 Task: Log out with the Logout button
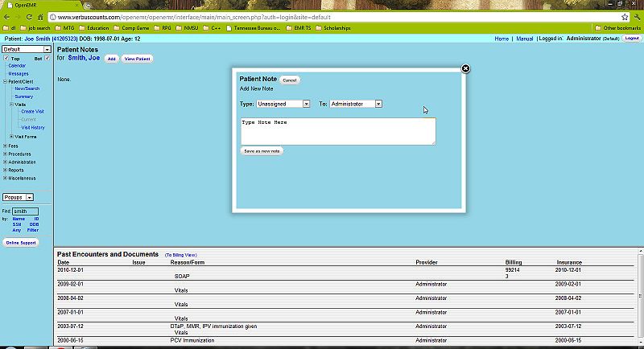632,38
